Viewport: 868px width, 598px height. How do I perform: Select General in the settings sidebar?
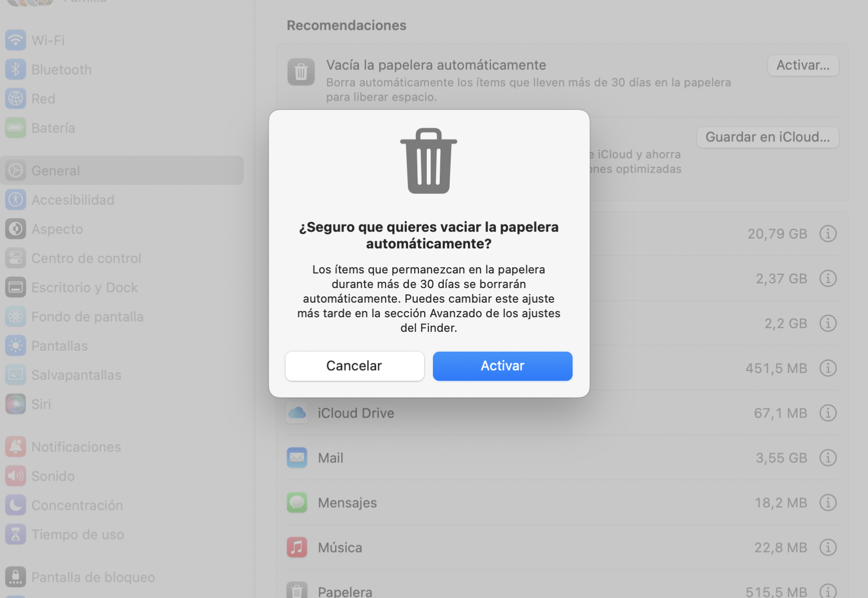click(x=55, y=170)
